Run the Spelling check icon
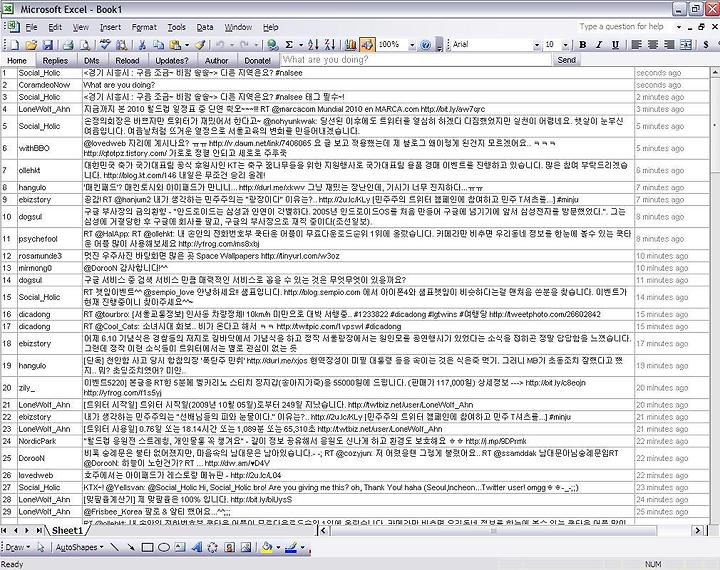The height and width of the screenshot is (570, 720). click(x=105, y=45)
